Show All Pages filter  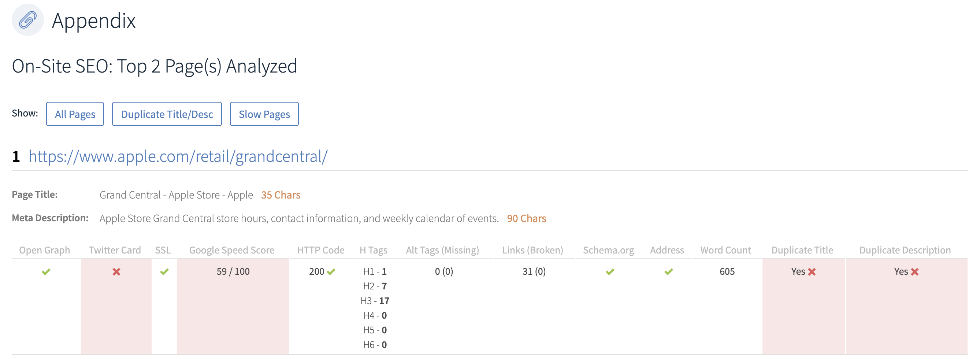coord(75,114)
